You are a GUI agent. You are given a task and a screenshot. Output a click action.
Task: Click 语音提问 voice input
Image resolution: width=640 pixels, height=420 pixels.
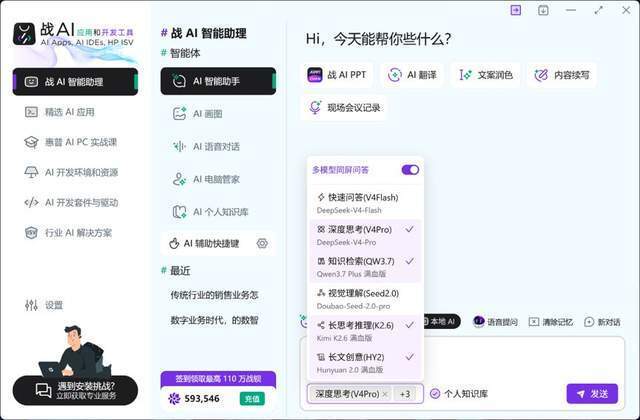click(x=495, y=322)
